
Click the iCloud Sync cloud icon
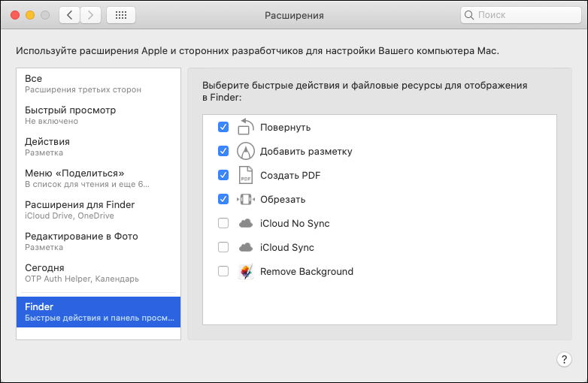pyautogui.click(x=246, y=248)
